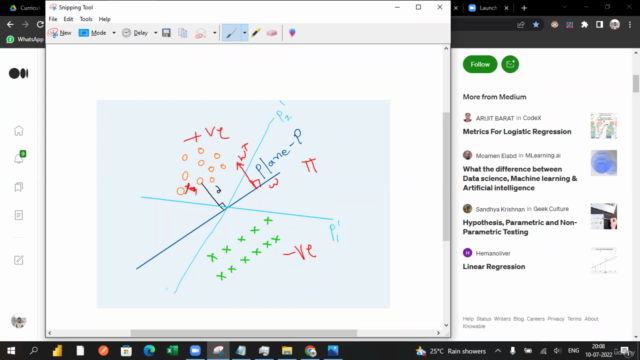The image size is (640, 360).
Task: Click the Send Snip email icon
Action: pyautogui.click(x=200, y=33)
